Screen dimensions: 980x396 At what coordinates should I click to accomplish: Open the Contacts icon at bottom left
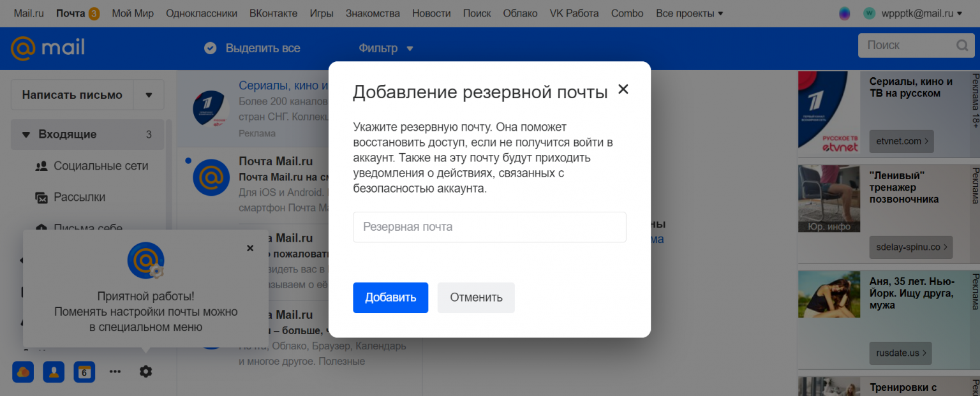pyautogui.click(x=54, y=371)
